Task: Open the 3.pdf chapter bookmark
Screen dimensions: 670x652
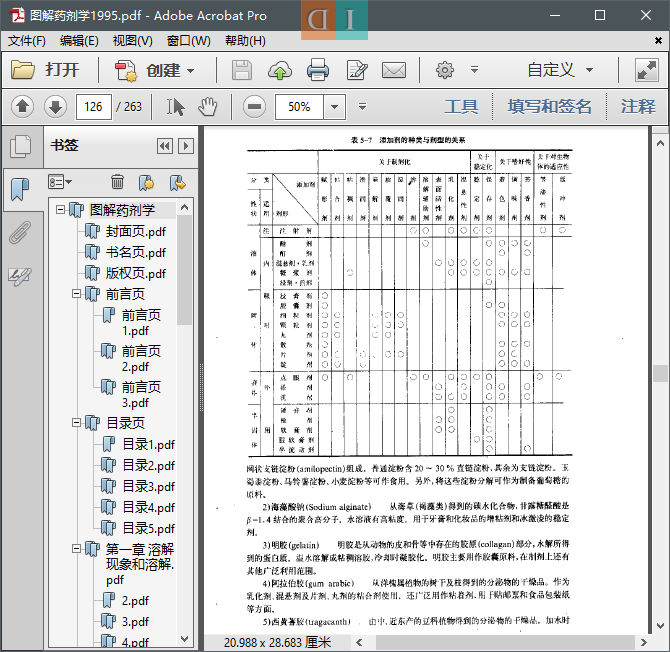Action: pyautogui.click(x=135, y=622)
